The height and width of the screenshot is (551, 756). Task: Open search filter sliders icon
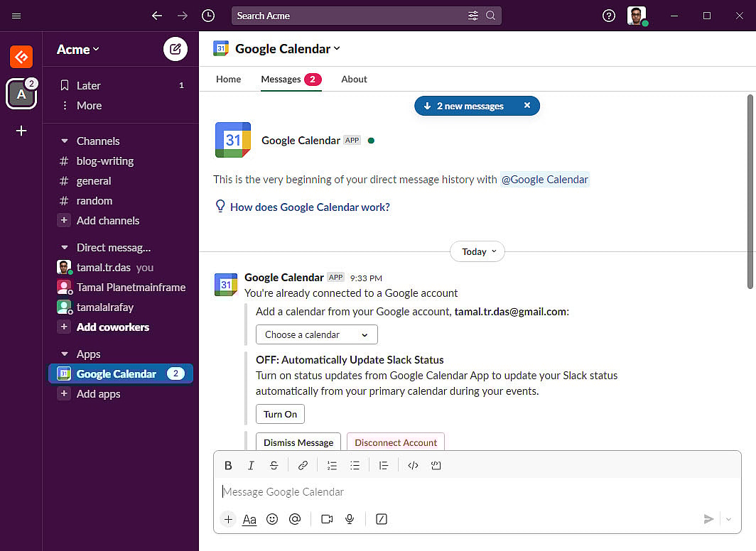pos(473,16)
